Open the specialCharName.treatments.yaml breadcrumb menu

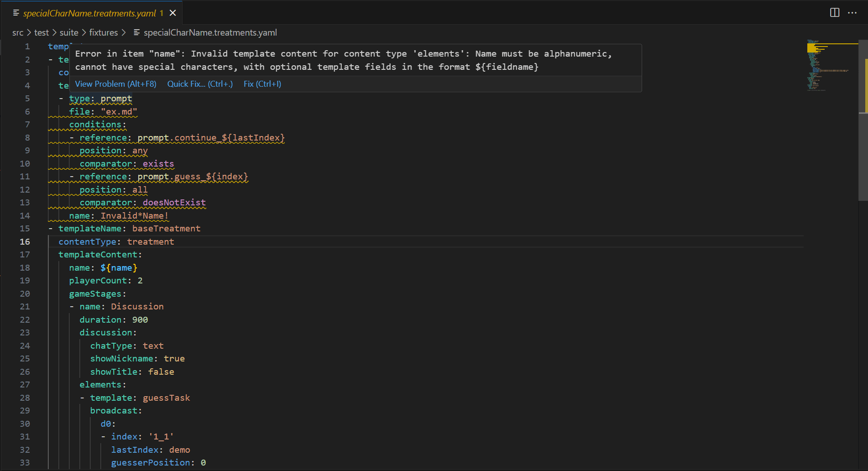coord(210,32)
